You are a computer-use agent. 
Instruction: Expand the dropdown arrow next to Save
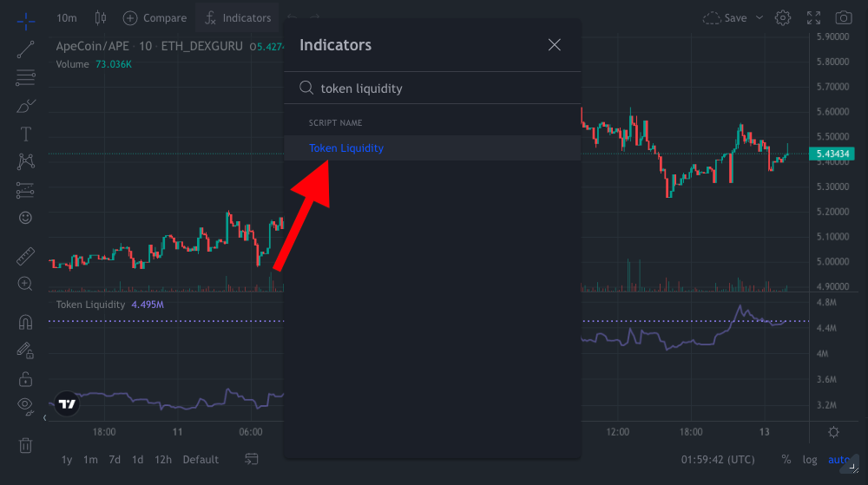(759, 17)
